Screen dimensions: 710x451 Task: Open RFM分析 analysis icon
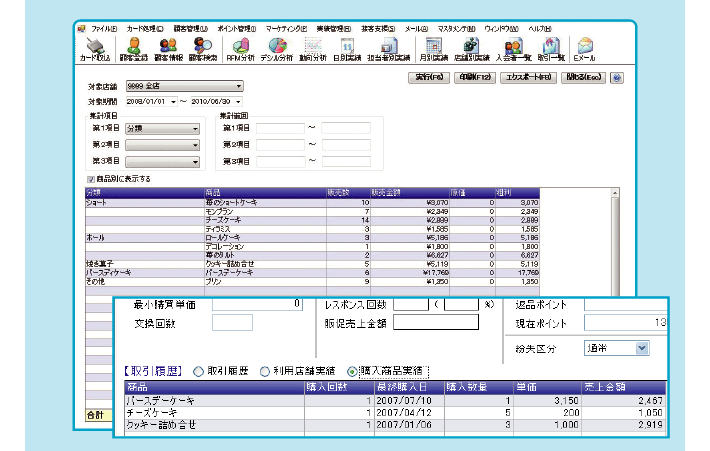240,49
